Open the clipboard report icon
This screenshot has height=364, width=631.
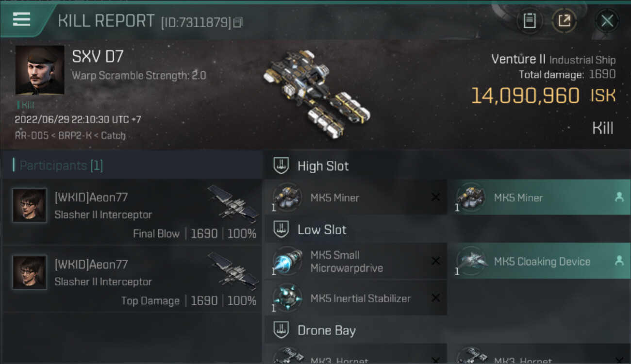coord(530,21)
